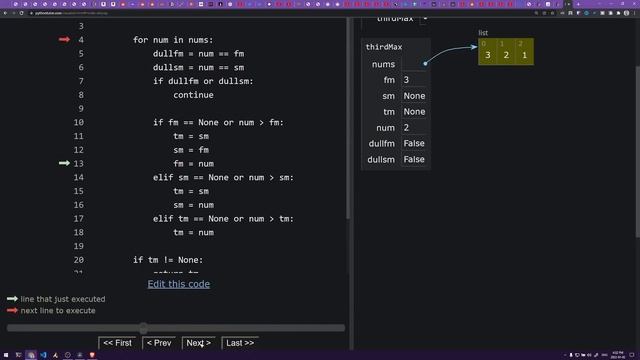Click the volume icon in system tray

tap(589, 355)
